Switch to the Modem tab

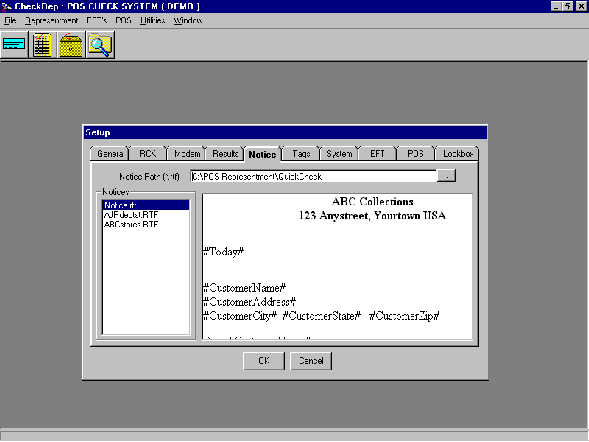[x=187, y=154]
